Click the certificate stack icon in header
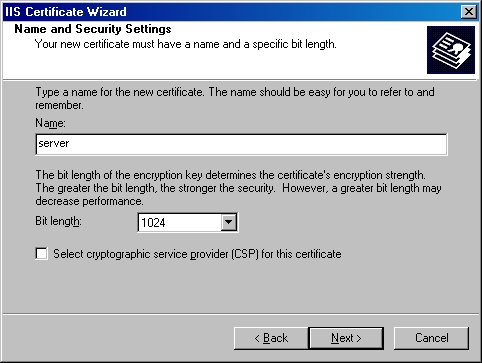 tap(451, 50)
